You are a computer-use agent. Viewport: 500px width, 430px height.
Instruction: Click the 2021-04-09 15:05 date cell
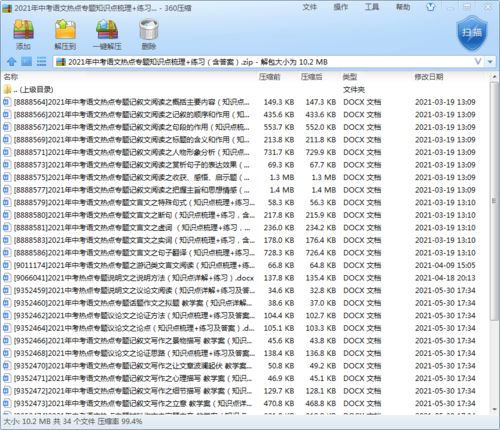[445, 265]
